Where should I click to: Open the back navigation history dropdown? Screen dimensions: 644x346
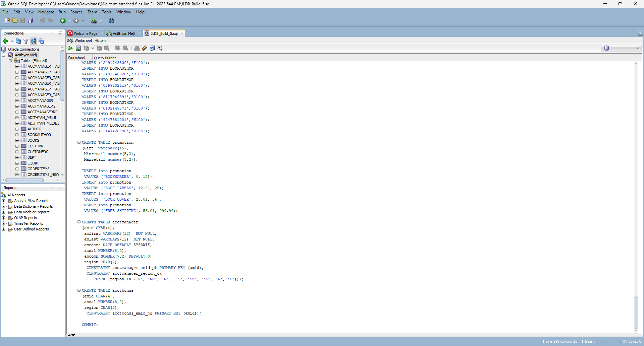click(69, 21)
